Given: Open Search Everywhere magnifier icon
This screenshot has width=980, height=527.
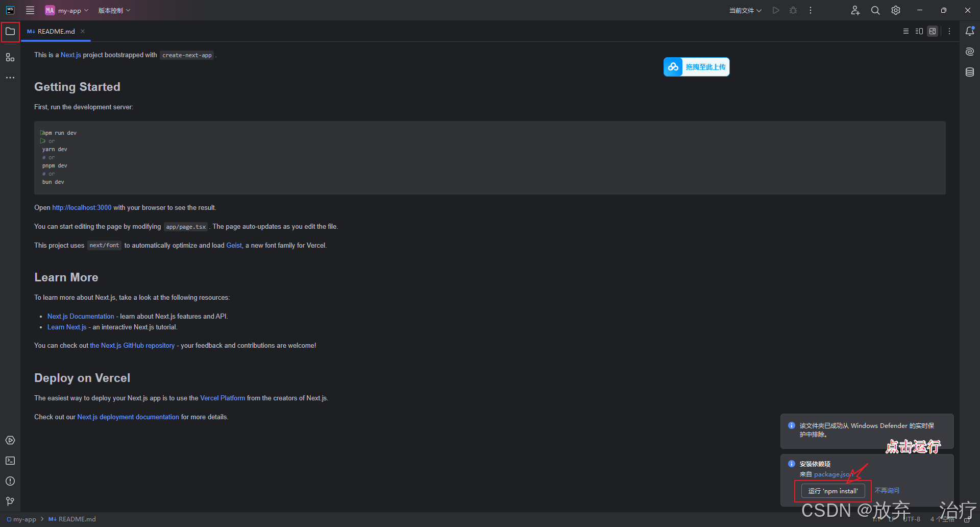Looking at the screenshot, I should pyautogui.click(x=875, y=10).
